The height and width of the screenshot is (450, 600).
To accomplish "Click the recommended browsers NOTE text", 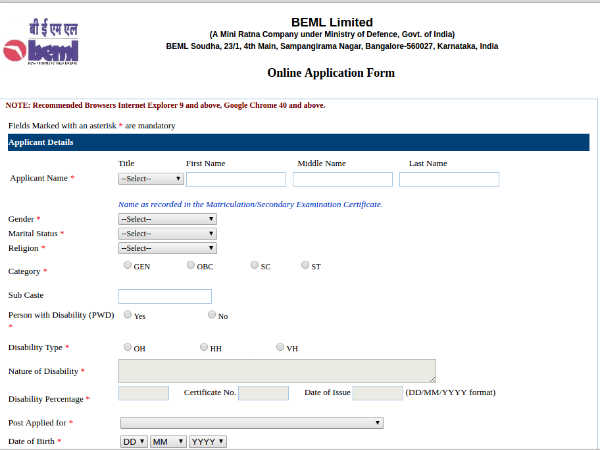I will coord(165,105).
